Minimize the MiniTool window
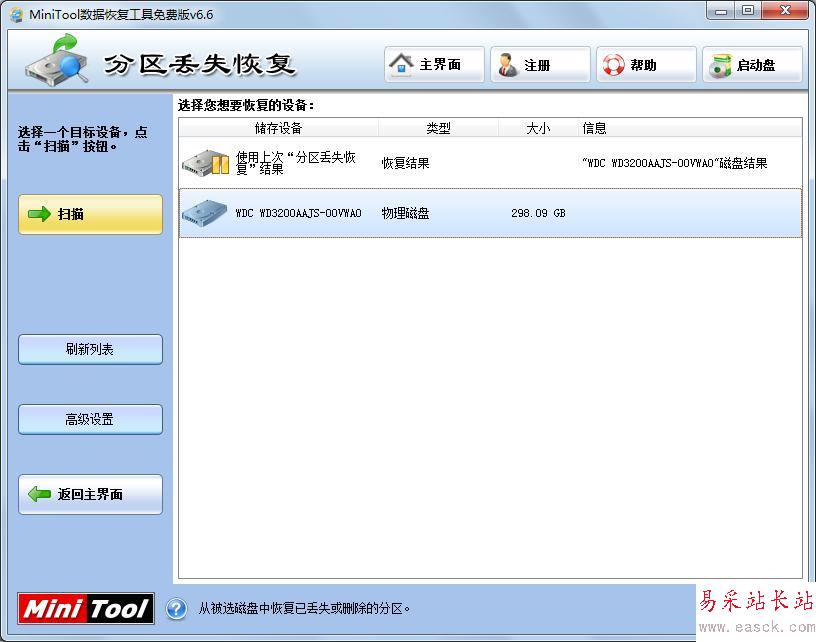 (x=721, y=10)
